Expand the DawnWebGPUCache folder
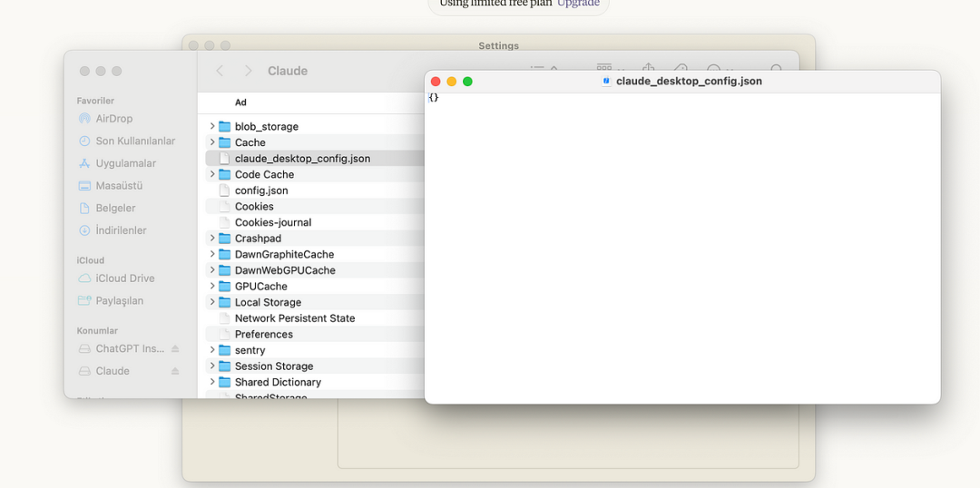The width and height of the screenshot is (980, 488). tap(212, 270)
